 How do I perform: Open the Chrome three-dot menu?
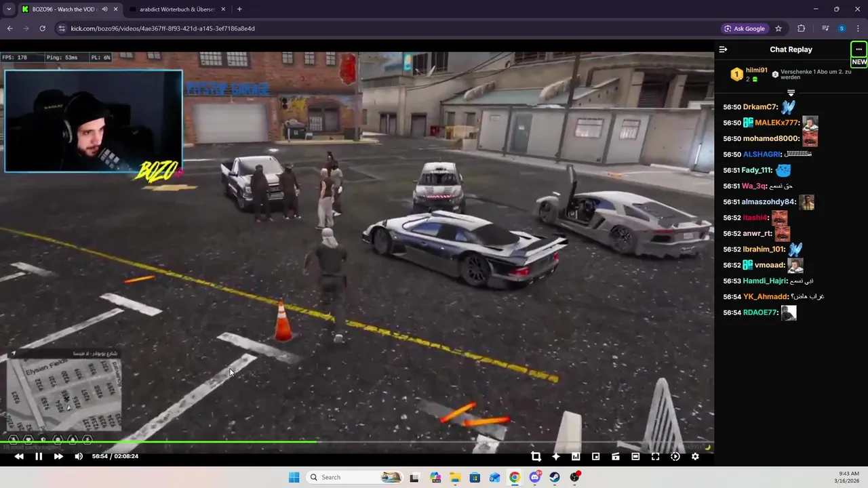coord(858,28)
